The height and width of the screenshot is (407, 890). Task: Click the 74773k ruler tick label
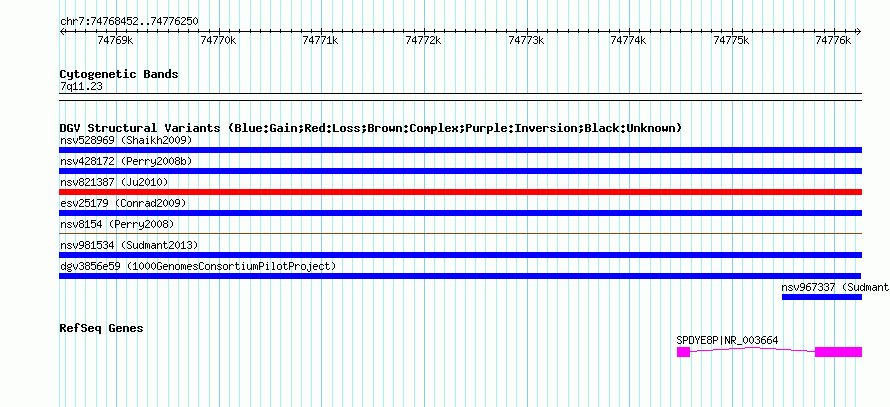pos(526,40)
